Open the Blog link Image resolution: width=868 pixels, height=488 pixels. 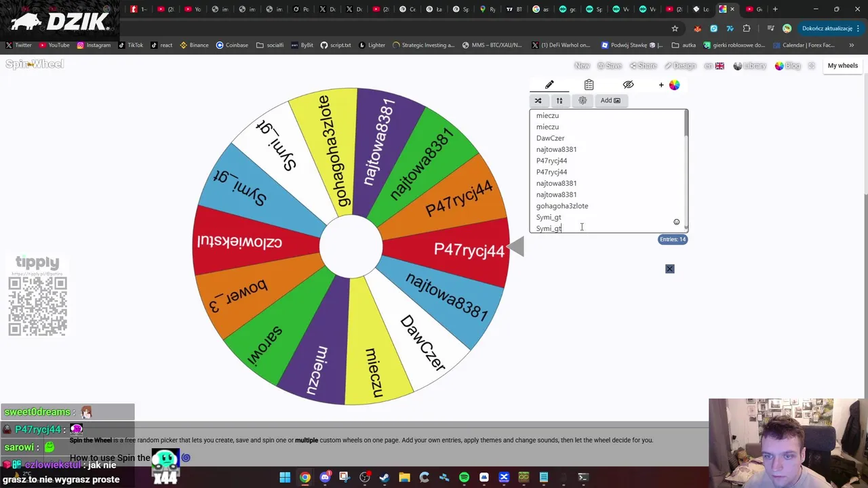tap(788, 66)
